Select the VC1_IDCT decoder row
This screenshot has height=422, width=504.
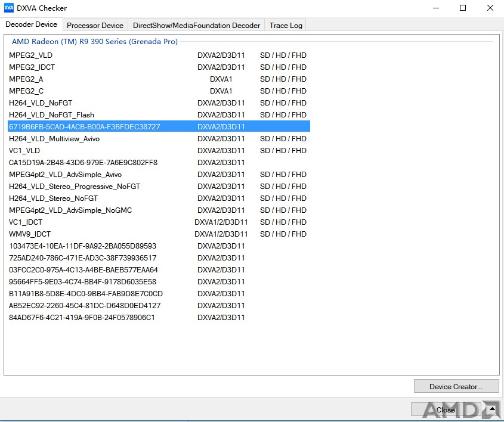[159, 222]
